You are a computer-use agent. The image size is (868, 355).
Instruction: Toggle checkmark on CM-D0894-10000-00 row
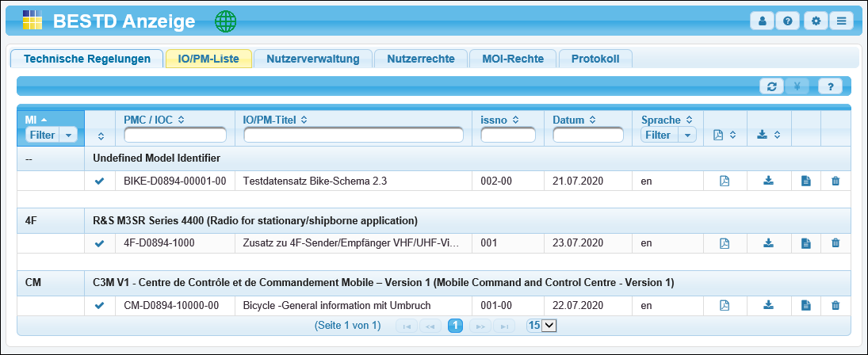100,305
